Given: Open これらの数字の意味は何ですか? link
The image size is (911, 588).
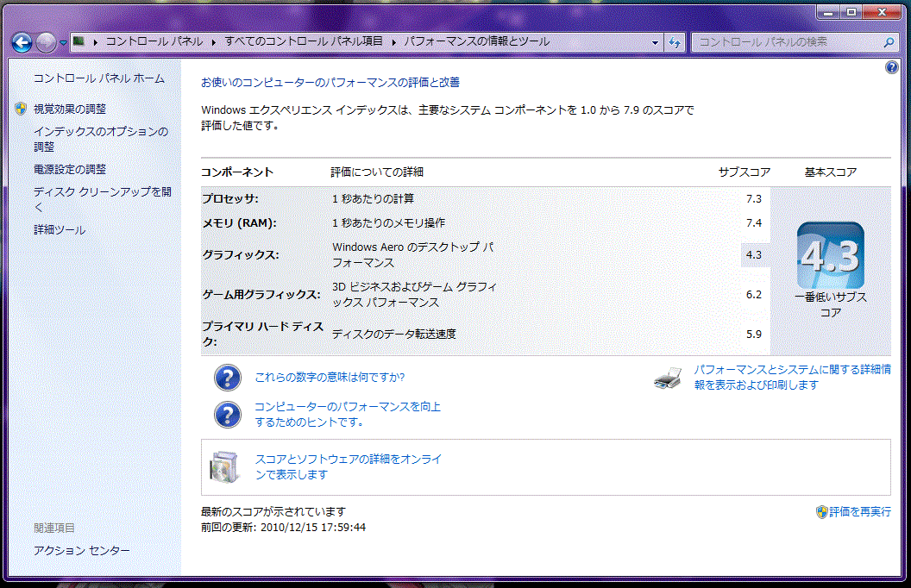Looking at the screenshot, I should (330, 378).
